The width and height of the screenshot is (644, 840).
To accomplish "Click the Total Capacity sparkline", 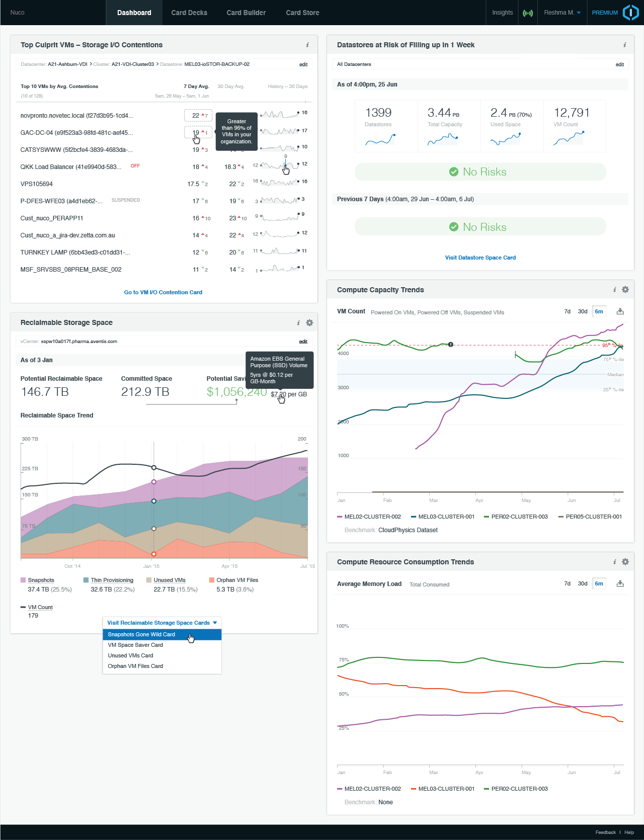I will (443, 139).
